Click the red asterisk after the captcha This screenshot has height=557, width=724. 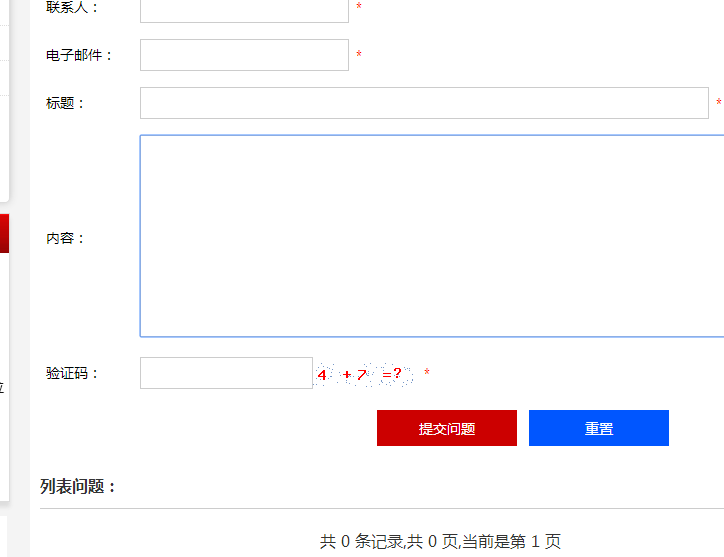click(x=427, y=373)
